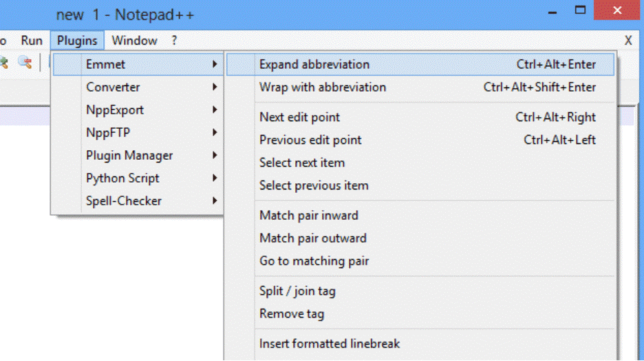
Task: Expand the Python Script submenu arrow
Action: [x=215, y=178]
